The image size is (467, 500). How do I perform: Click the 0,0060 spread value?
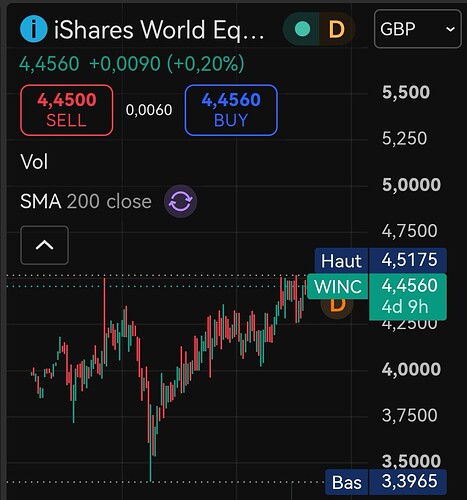pos(149,110)
